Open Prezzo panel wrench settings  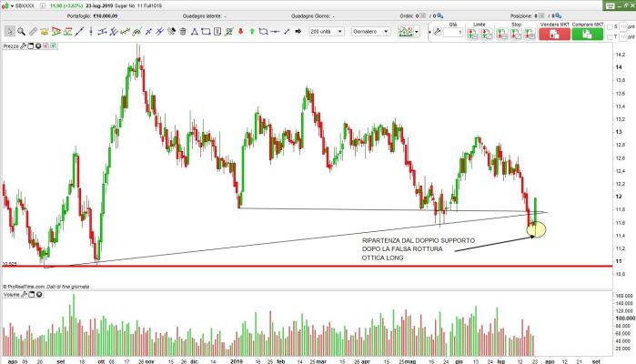[x=25, y=45]
